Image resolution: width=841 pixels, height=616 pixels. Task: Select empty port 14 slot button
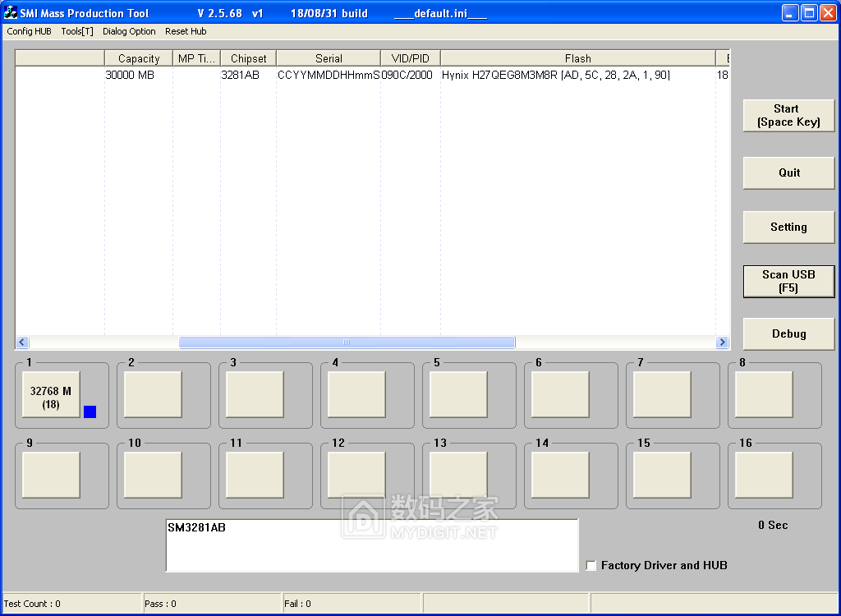coord(560,475)
